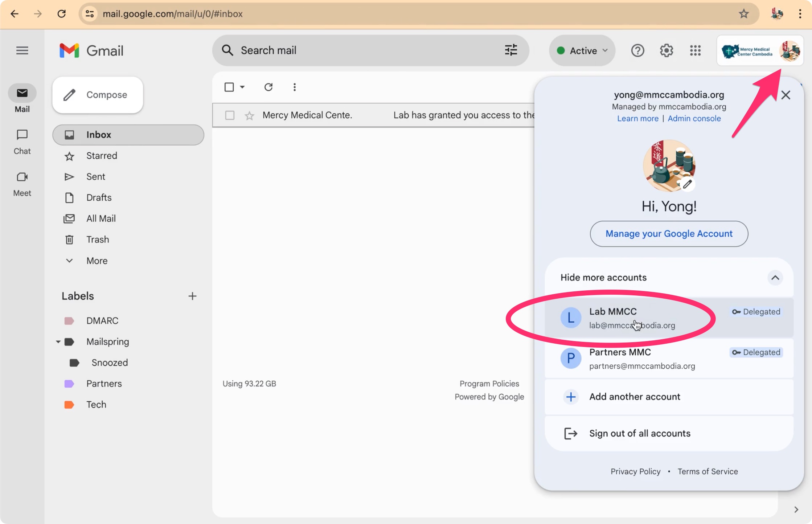Open search filter options icon
Image resolution: width=812 pixels, height=524 pixels.
[x=511, y=50]
